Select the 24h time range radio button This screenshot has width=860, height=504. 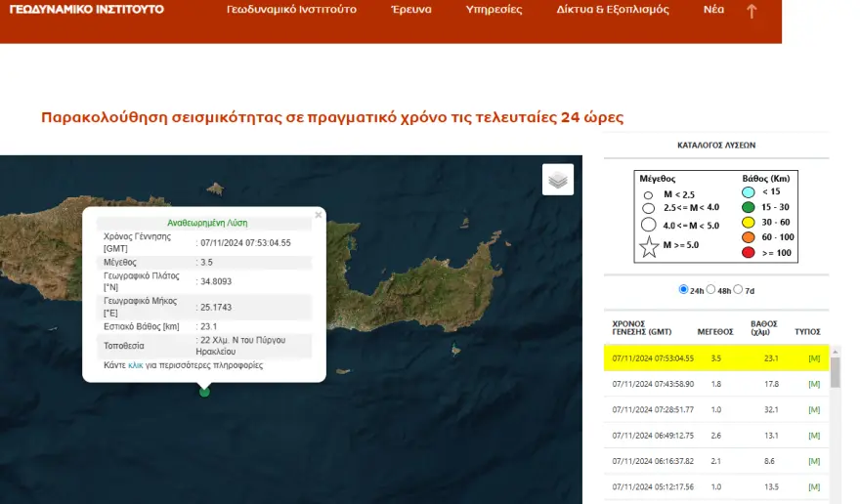(683, 290)
